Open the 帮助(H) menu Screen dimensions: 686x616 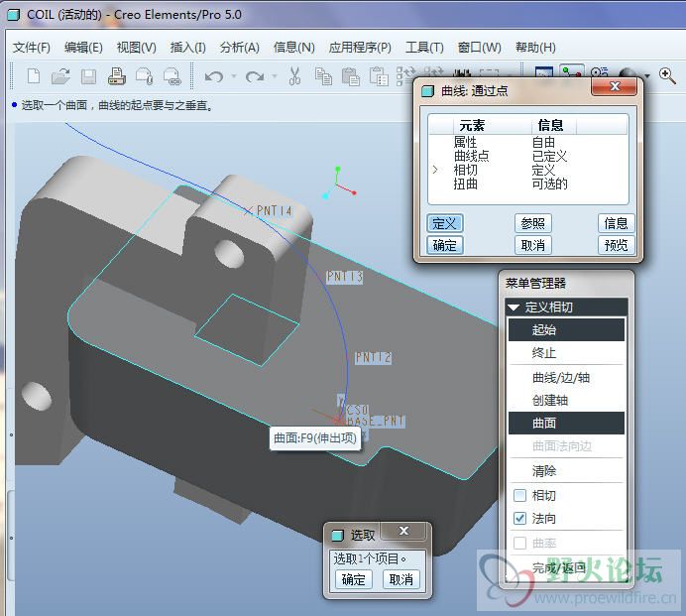tap(535, 48)
